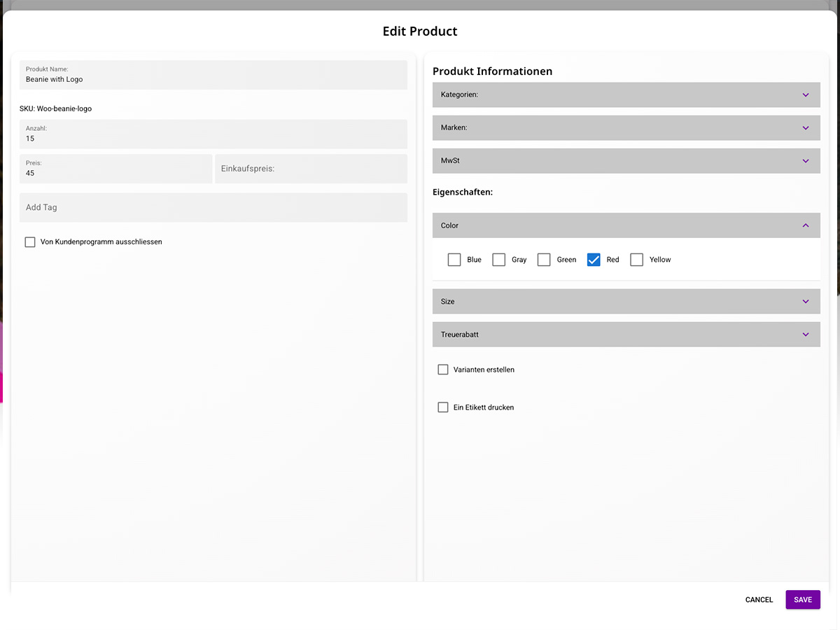Viewport: 840px width, 630px height.
Task: Uncheck the Red color checkbox
Action: [x=594, y=260]
